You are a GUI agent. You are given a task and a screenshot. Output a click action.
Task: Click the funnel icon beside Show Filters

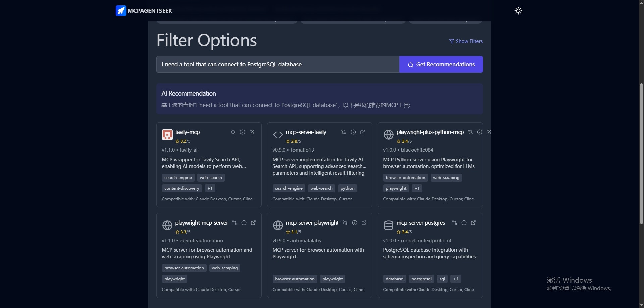451,41
